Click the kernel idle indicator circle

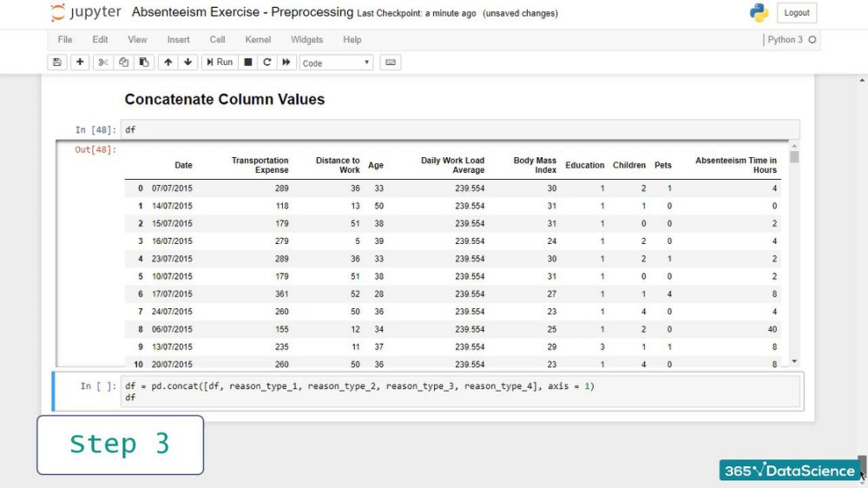(812, 40)
